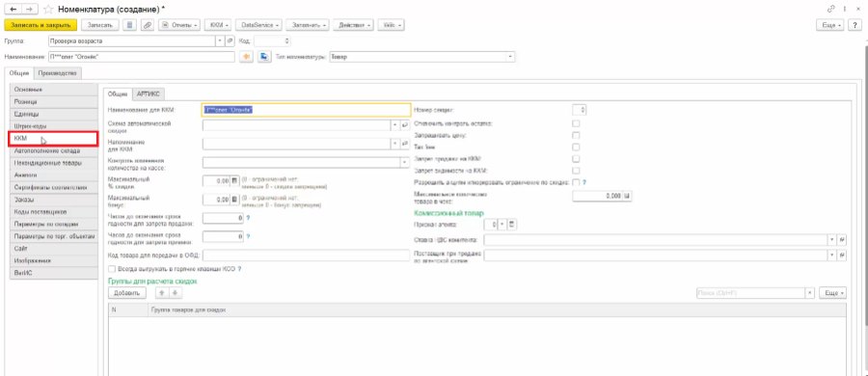Check Всегда выгружать в горячие клавиши
Viewport: 868px width, 376px height.
click(113, 269)
